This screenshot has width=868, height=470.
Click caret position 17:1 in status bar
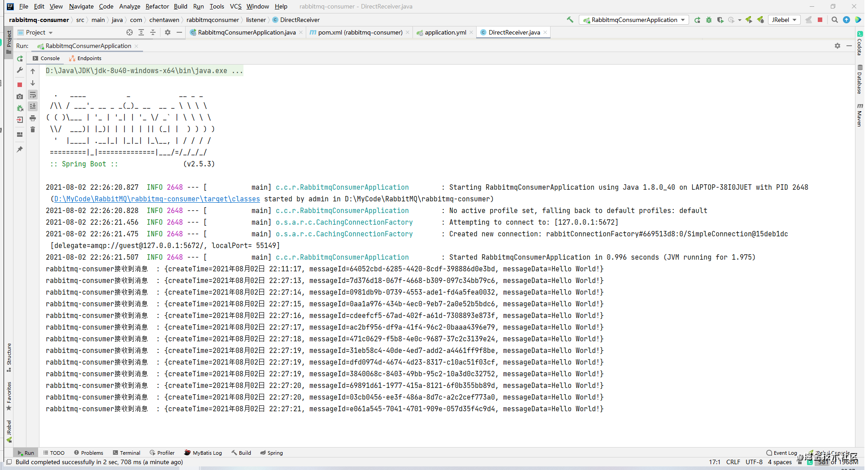tap(714, 462)
